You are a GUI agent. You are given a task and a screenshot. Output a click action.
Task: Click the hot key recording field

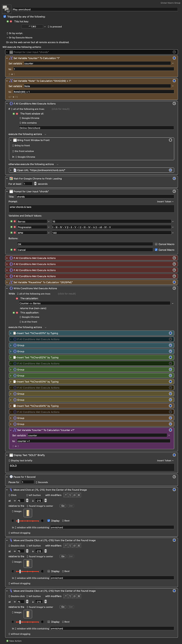[x=32, y=27]
